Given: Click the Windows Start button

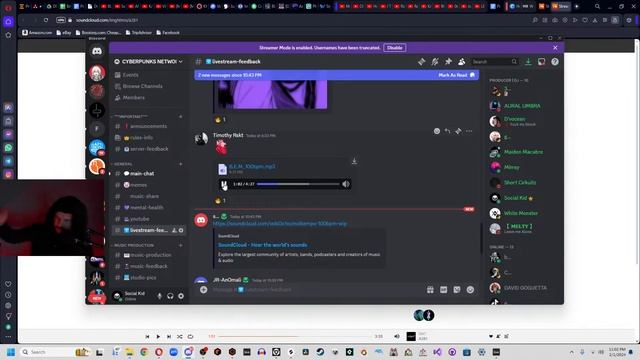Looking at the screenshot, I should coord(11,352).
